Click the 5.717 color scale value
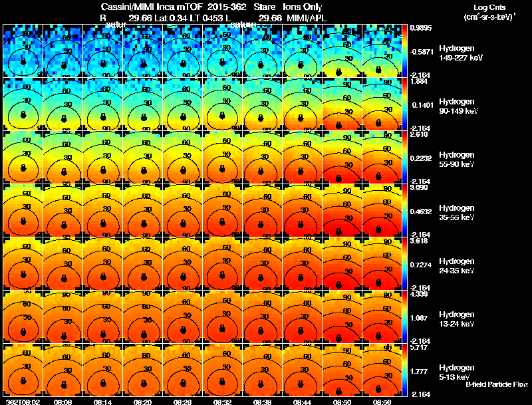Image resolution: width=532 pixels, height=405 pixels. (419, 347)
